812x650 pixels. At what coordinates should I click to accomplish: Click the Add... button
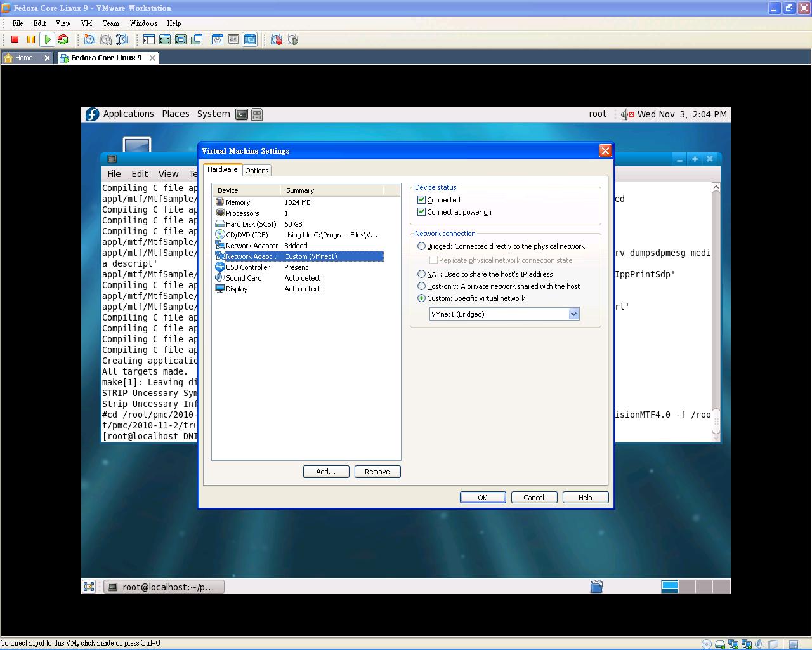(x=326, y=472)
